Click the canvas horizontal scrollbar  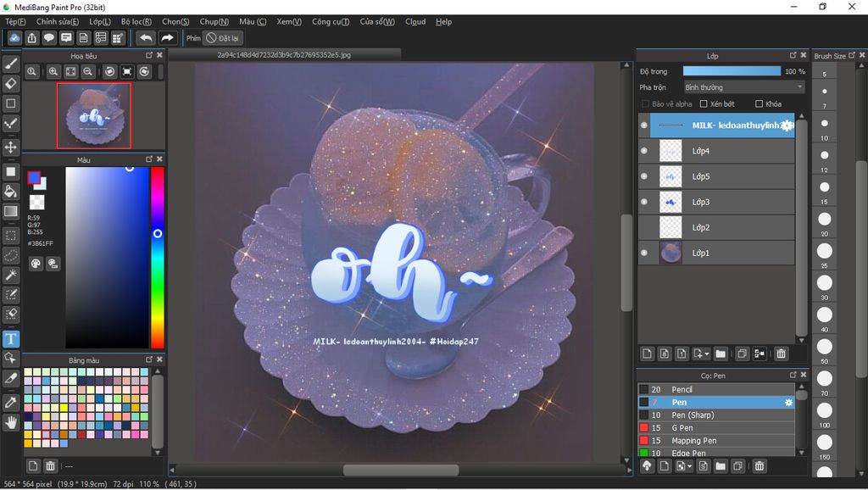tap(401, 470)
